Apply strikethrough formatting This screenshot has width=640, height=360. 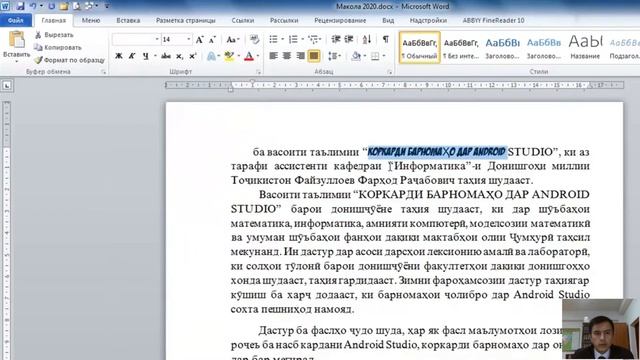166,56
